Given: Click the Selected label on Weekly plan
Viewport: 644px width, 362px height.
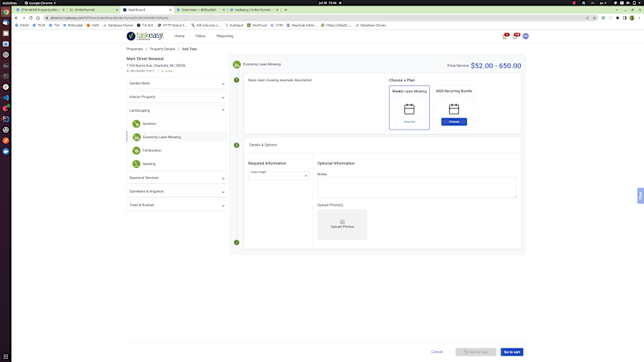Looking at the screenshot, I should tap(409, 122).
